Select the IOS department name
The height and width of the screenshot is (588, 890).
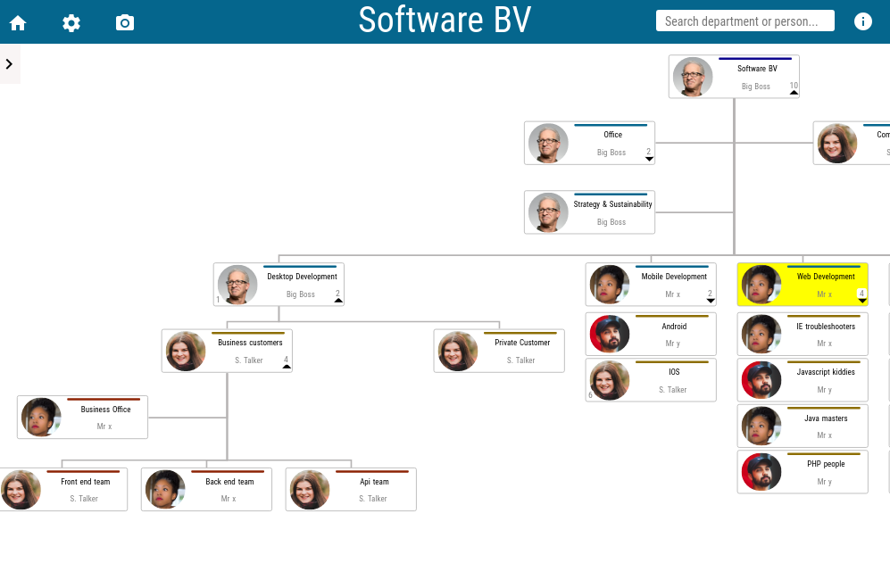(x=674, y=372)
